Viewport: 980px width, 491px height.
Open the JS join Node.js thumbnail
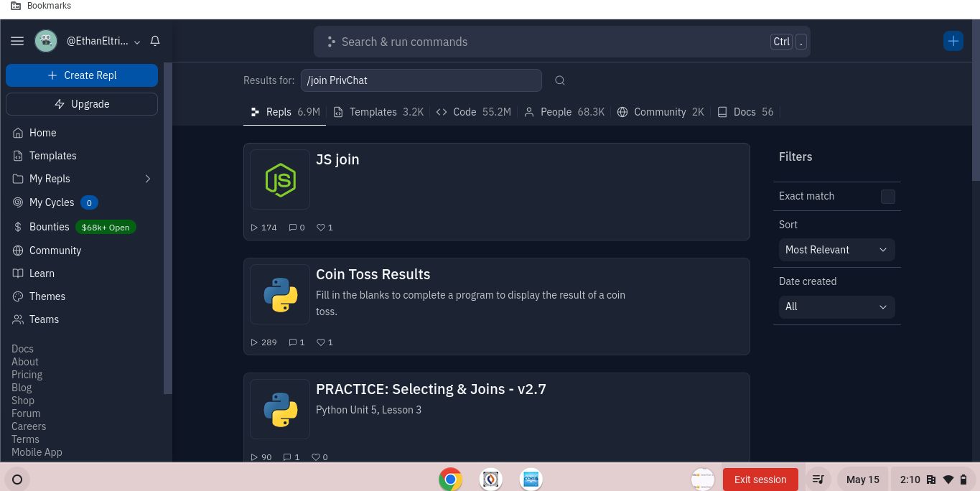[280, 179]
